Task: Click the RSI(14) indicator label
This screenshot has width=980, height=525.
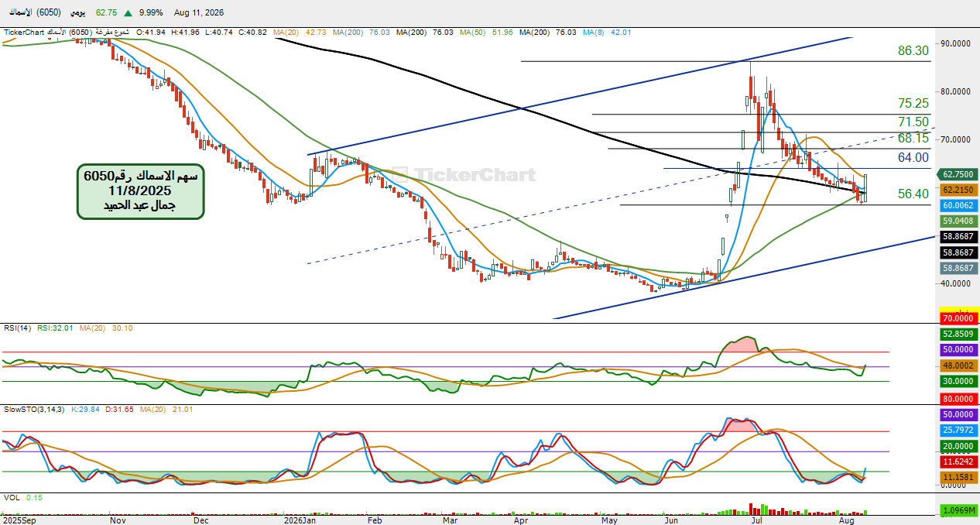Action: pos(18,328)
